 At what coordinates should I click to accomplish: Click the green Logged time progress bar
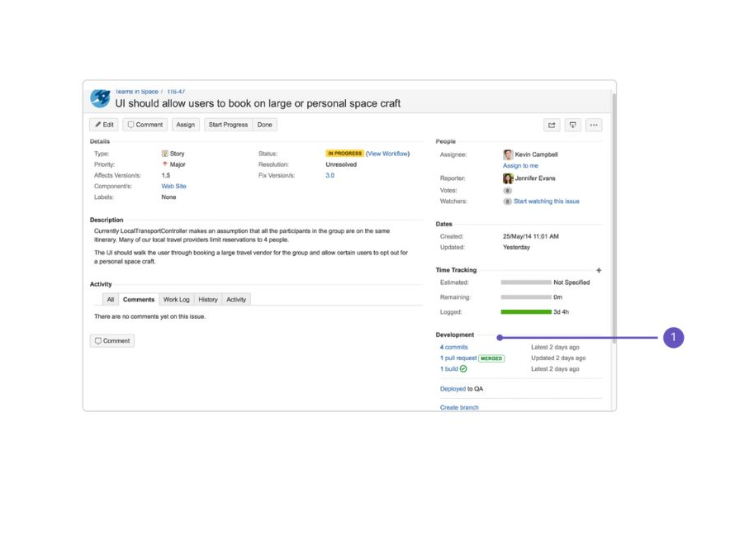tap(526, 312)
